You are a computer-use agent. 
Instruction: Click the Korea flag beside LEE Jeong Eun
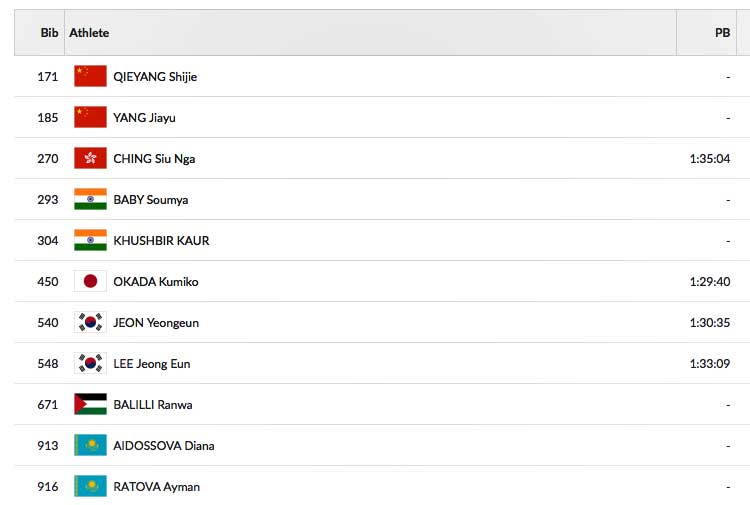(x=90, y=364)
